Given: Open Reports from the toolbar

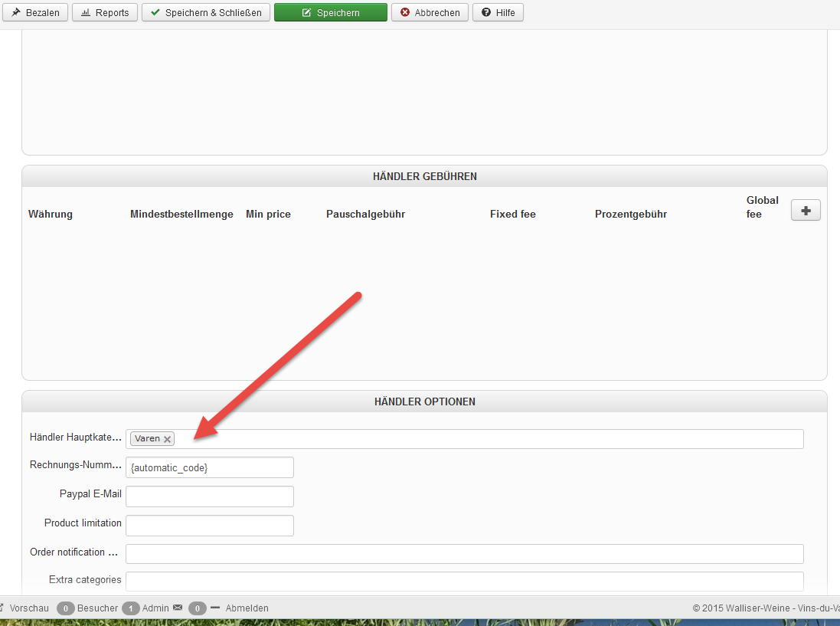Looking at the screenshot, I should pyautogui.click(x=105, y=12).
